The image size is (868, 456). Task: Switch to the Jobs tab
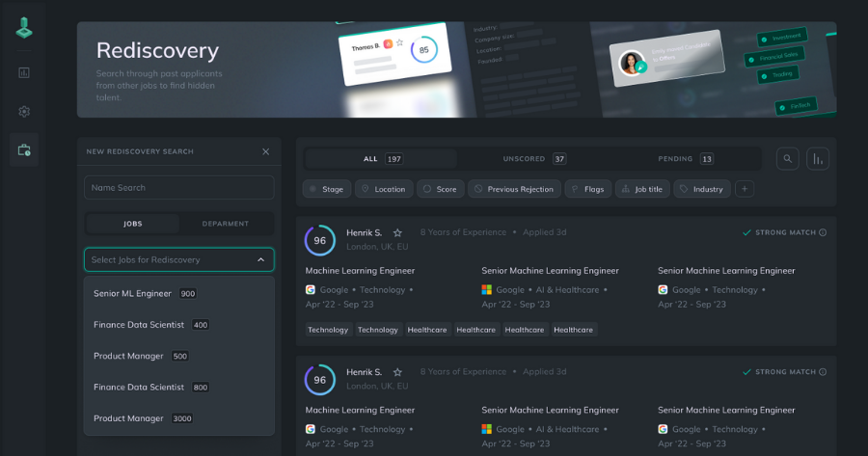(x=133, y=224)
